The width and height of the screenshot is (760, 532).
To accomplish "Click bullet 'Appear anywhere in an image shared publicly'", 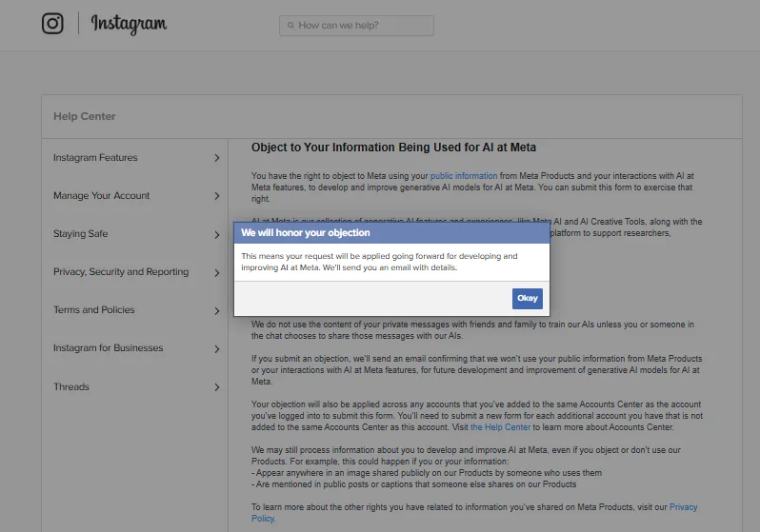I will click(x=427, y=473).
